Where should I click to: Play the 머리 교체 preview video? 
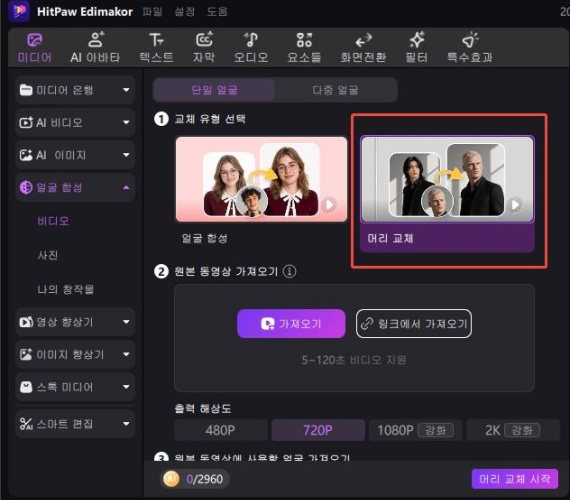pyautogui.click(x=515, y=205)
